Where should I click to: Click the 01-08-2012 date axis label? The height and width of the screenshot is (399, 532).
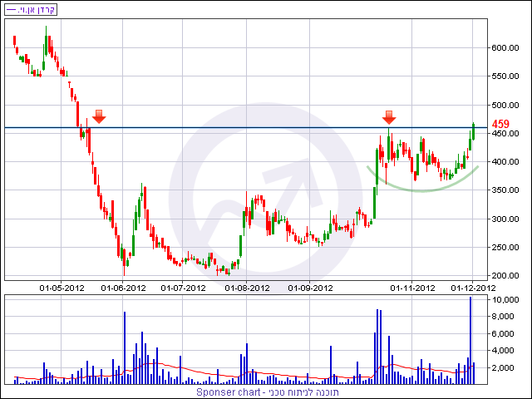[x=248, y=288]
